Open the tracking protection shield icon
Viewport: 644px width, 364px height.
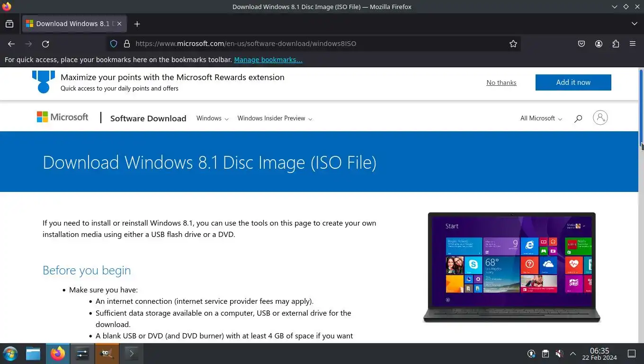[114, 44]
